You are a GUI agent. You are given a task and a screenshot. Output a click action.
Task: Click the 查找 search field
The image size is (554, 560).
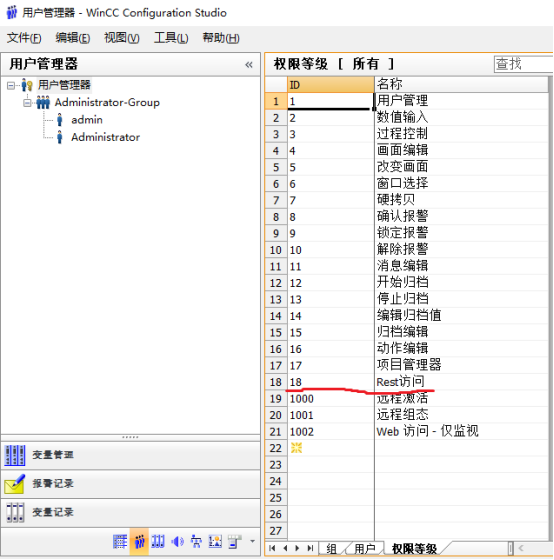524,64
